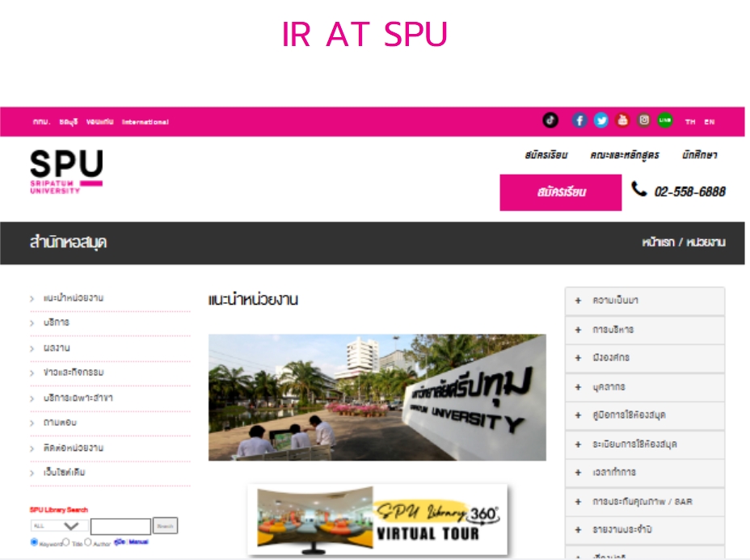The height and width of the screenshot is (560, 750).
Task: Click the phone handset icon
Action: point(638,189)
